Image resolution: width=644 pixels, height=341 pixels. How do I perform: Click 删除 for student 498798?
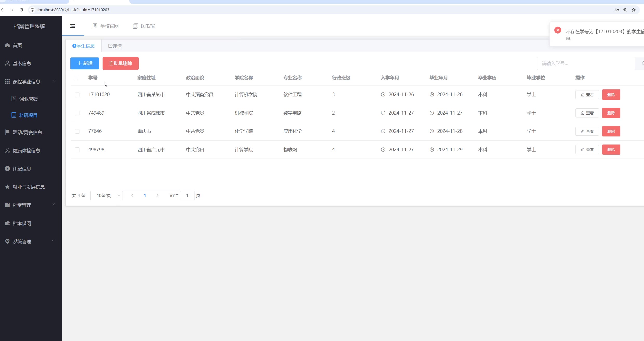click(x=611, y=150)
